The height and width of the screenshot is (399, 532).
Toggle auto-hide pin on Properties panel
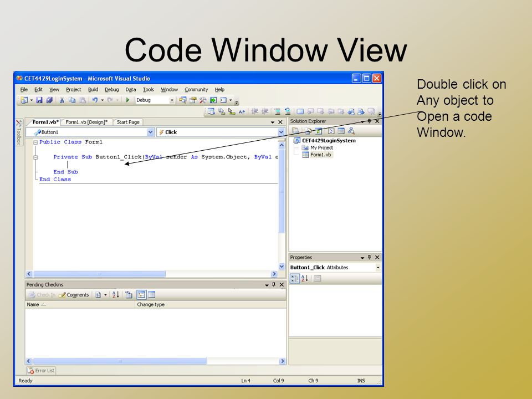370,257
